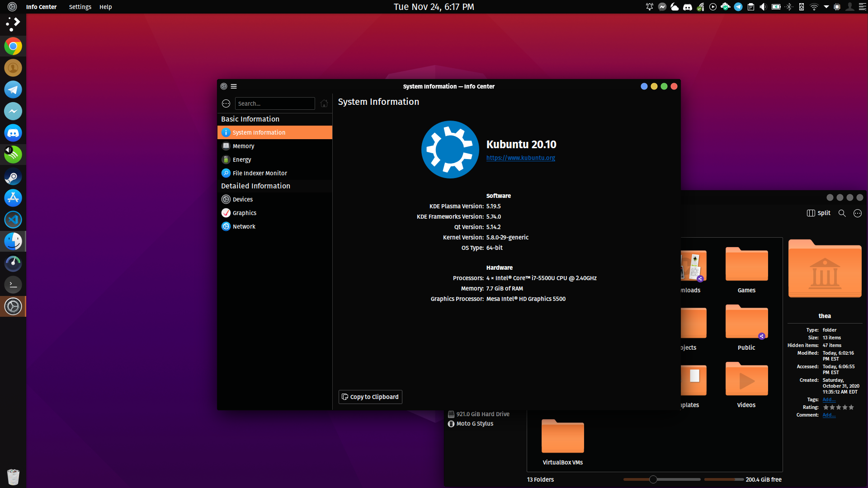
Task: Select the highlighted System Information entry
Action: (274, 132)
